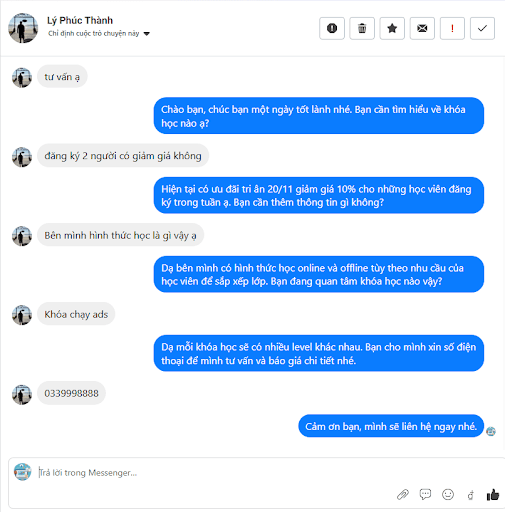
Task: Delete conversation using the trash icon
Action: click(x=362, y=28)
